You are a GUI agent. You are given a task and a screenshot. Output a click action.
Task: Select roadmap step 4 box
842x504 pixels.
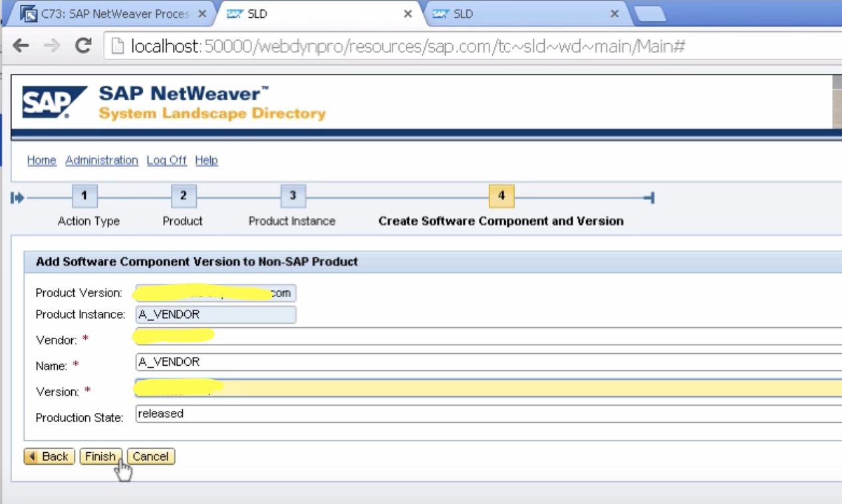[x=501, y=196]
